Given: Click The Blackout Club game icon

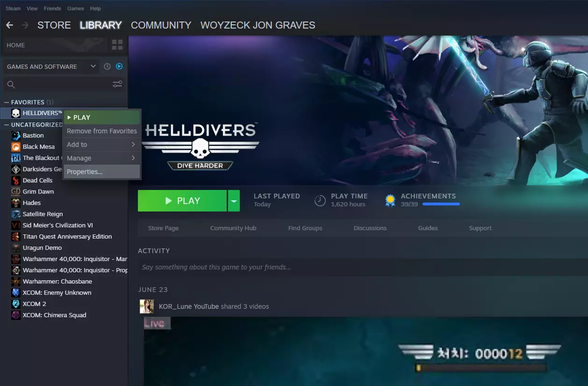Looking at the screenshot, I should tap(15, 158).
